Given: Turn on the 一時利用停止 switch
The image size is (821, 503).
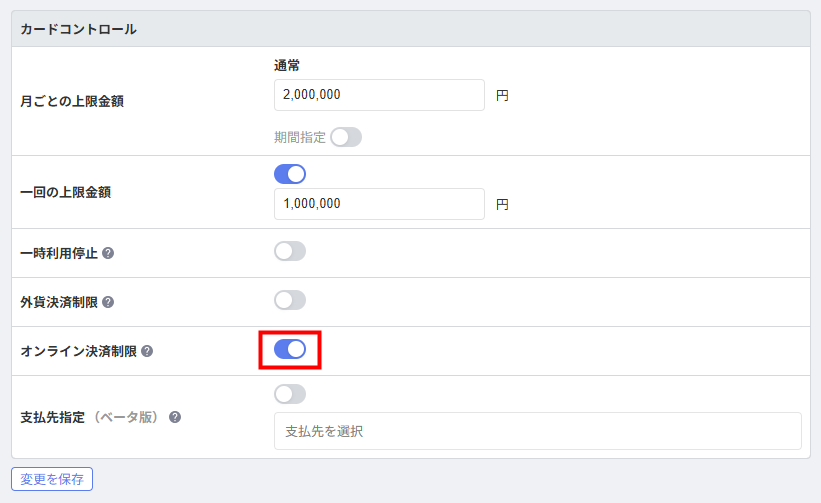Looking at the screenshot, I should [290, 251].
